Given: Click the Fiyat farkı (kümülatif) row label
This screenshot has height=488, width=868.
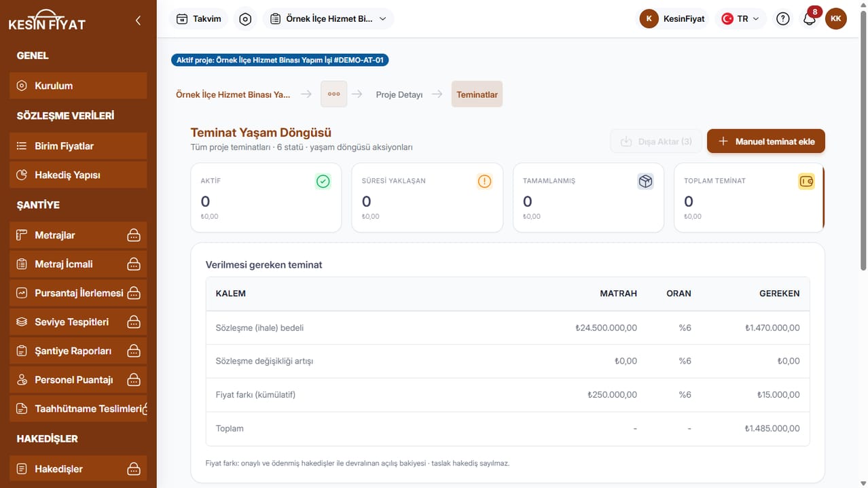Looking at the screenshot, I should 255,395.
